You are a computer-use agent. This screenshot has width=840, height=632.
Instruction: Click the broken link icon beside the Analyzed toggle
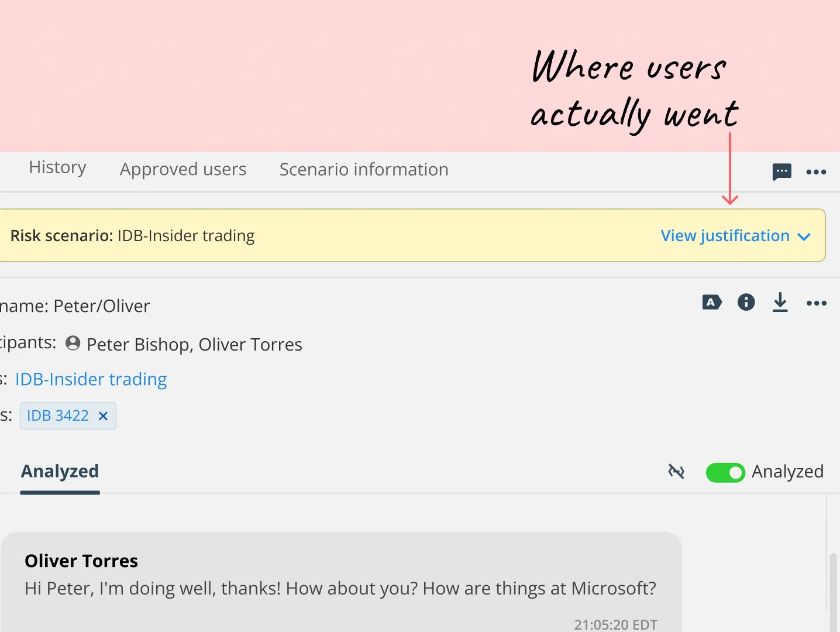coord(676,472)
